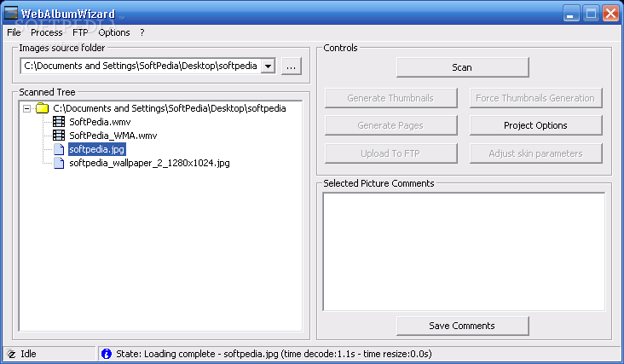Click the Generate Thumbnails button

390,98
